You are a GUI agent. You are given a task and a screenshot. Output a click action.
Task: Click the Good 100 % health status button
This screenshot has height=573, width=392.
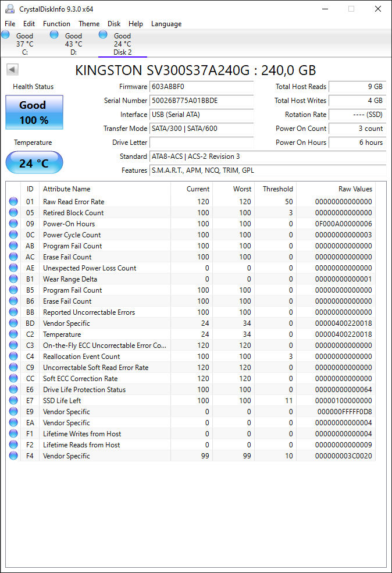pos(34,112)
